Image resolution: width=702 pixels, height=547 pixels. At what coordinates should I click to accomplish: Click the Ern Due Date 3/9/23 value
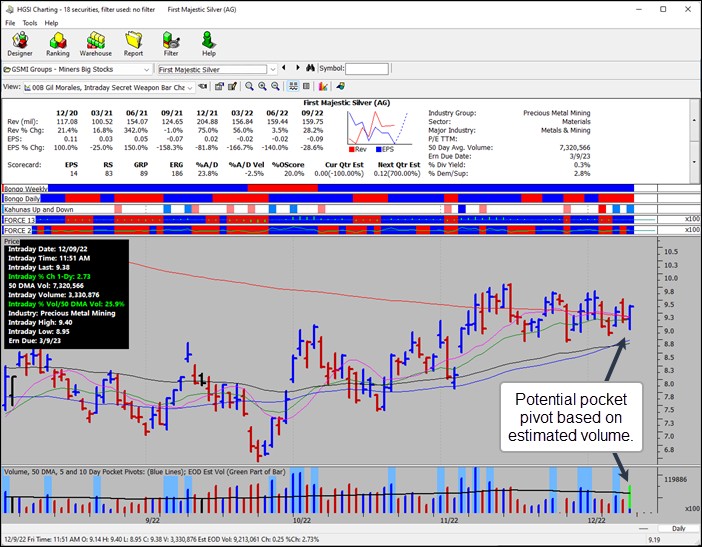(x=580, y=156)
